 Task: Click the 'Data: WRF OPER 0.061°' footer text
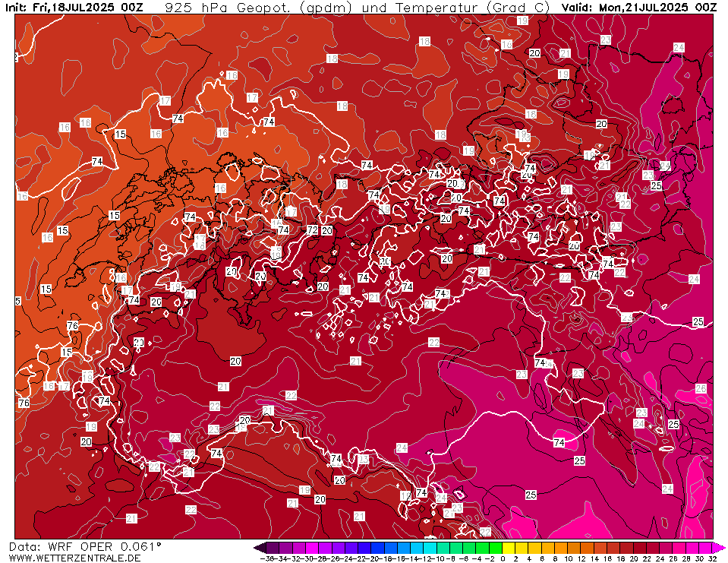[85, 547]
